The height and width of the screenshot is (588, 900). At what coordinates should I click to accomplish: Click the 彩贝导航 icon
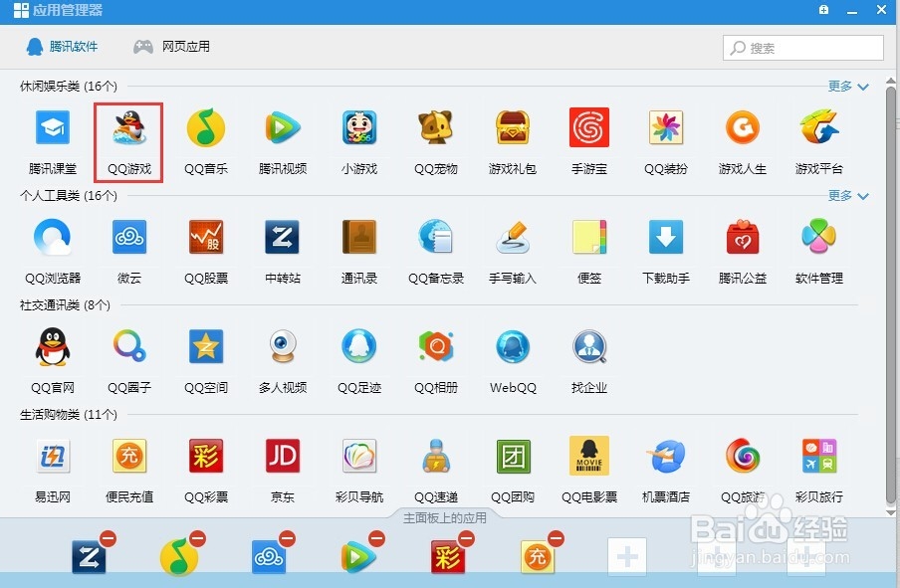point(359,456)
